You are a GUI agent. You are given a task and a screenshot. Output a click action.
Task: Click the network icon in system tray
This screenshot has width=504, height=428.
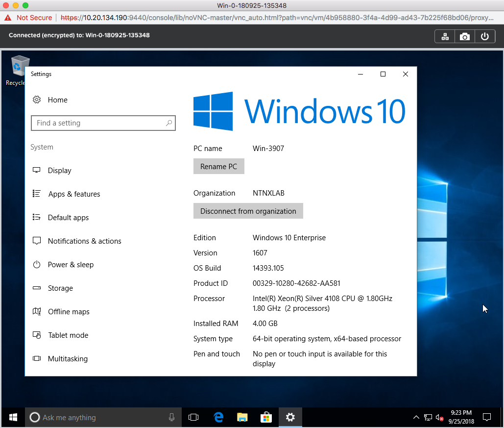point(428,417)
